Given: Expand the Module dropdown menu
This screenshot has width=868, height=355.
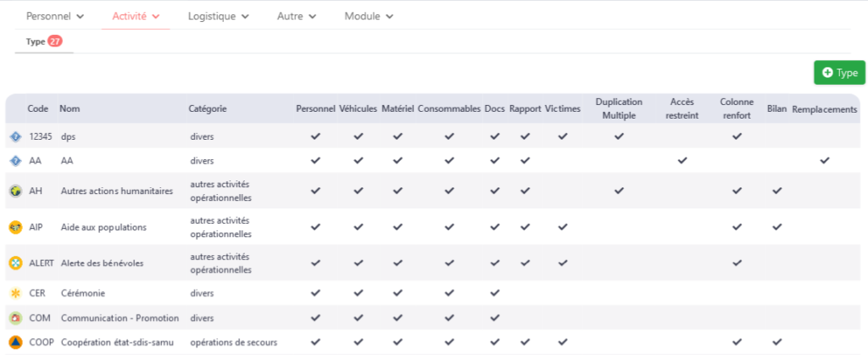Looking at the screenshot, I should click(x=369, y=16).
